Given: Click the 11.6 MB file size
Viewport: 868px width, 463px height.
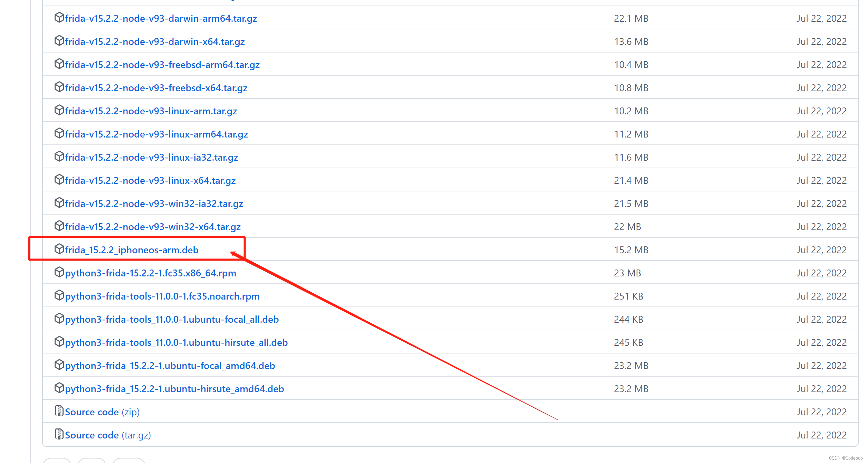Looking at the screenshot, I should 631,157.
